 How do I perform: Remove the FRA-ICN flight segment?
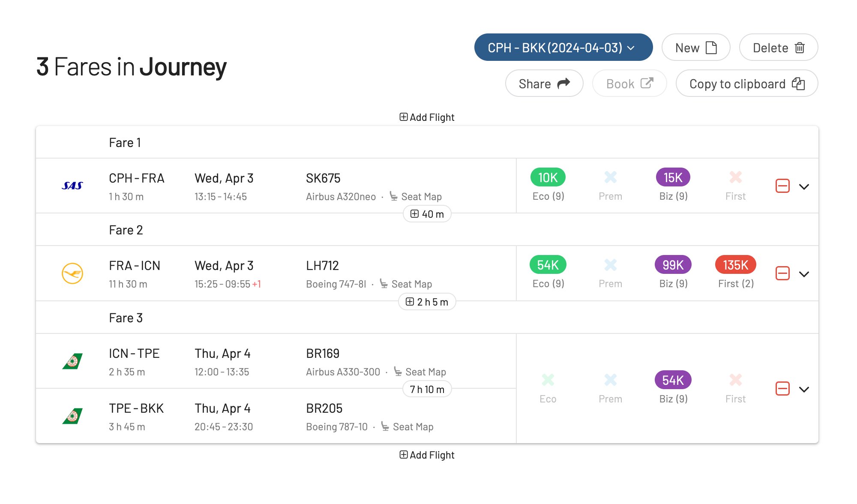(782, 273)
